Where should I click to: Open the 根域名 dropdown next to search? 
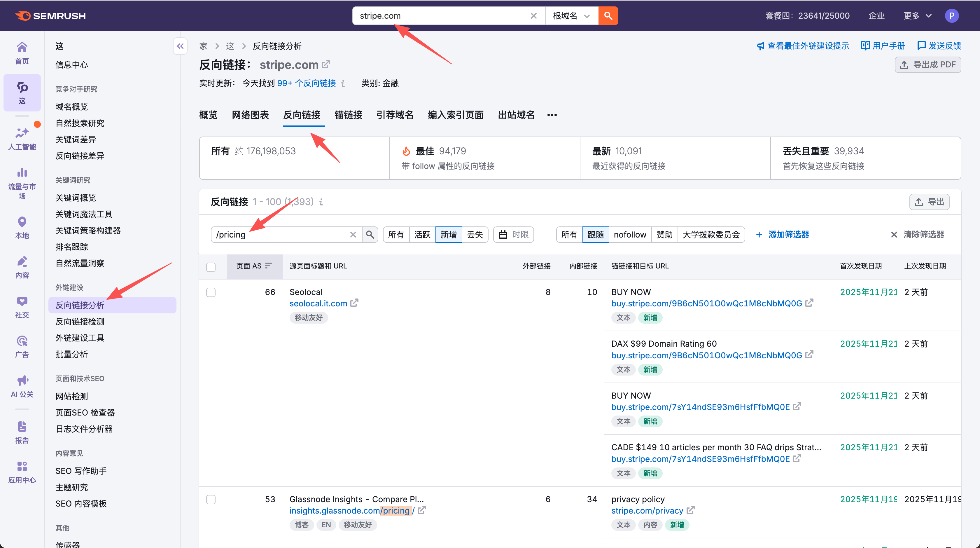(x=571, y=15)
